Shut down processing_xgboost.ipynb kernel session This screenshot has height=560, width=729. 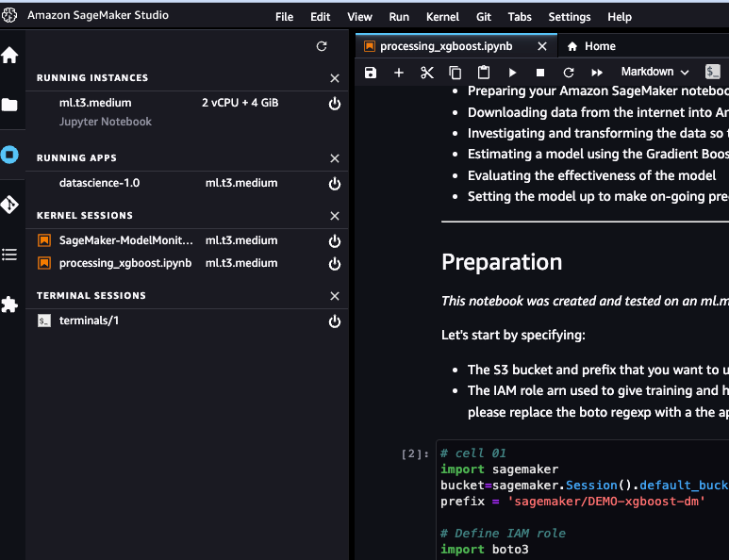(335, 264)
